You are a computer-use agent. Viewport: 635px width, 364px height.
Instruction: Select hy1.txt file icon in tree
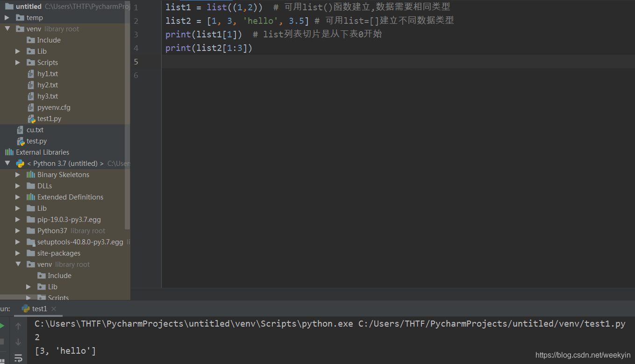pos(31,74)
